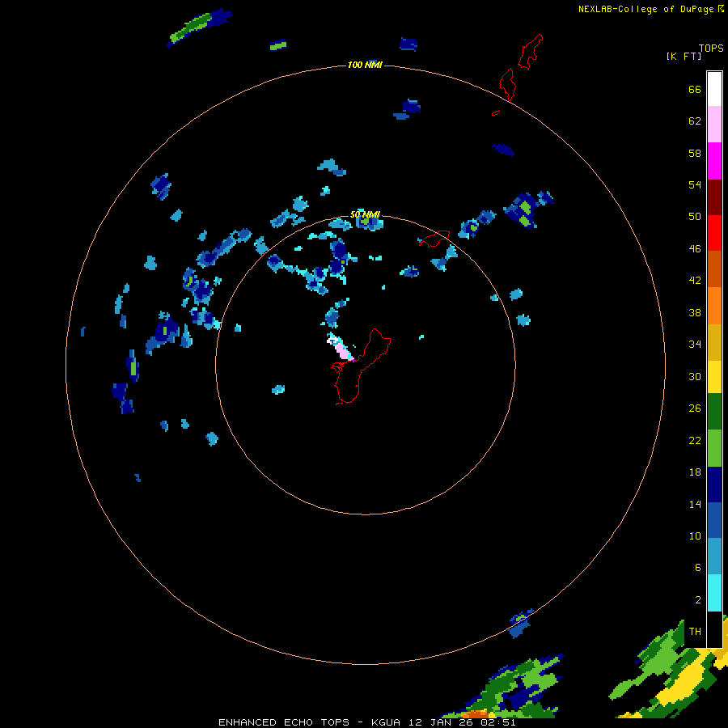The image size is (728, 728).
Task: Pick the dark red legend swatch
Action: point(714,197)
